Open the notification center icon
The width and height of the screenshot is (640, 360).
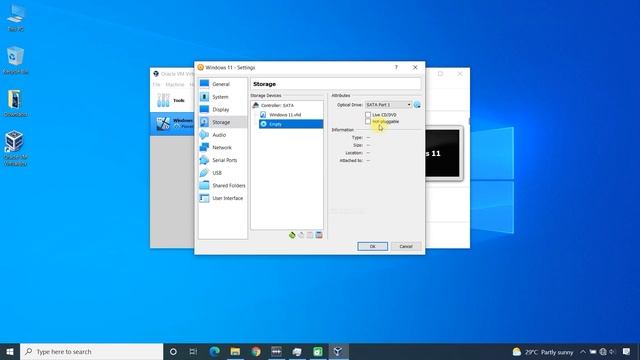(627, 351)
